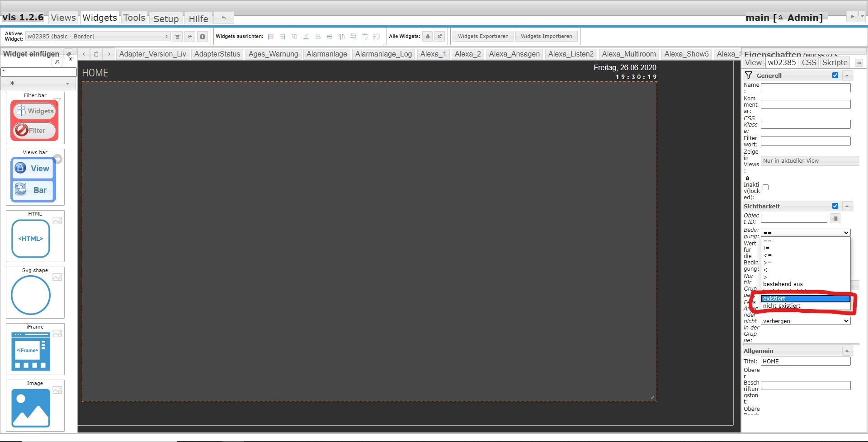Select 'nicht existiert' in the Bedingung dropdown
Screen dimensions: 868x442
coord(782,306)
